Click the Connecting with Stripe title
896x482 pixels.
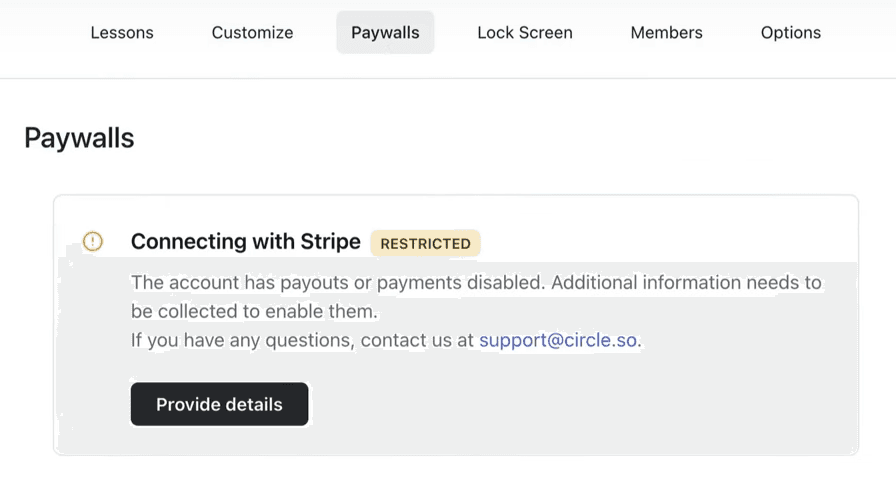point(245,241)
